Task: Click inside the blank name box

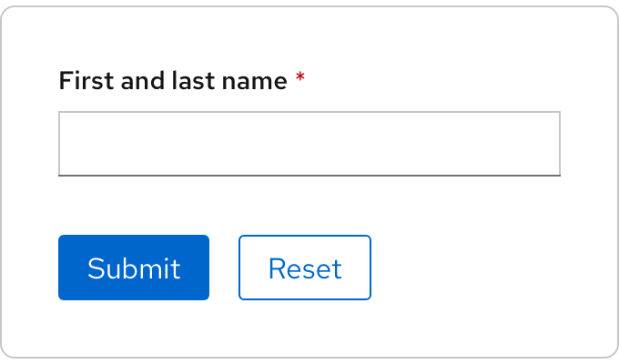Action: pos(309,144)
